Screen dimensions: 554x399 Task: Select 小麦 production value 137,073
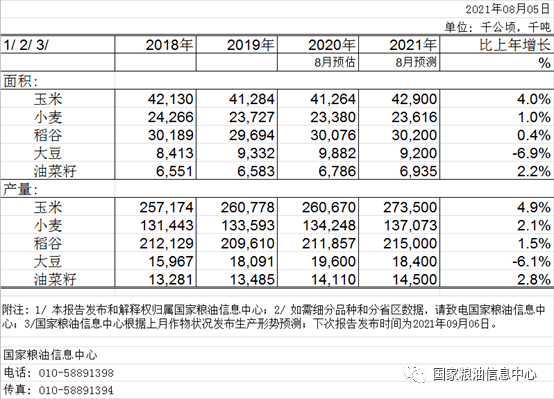pyautogui.click(x=410, y=225)
